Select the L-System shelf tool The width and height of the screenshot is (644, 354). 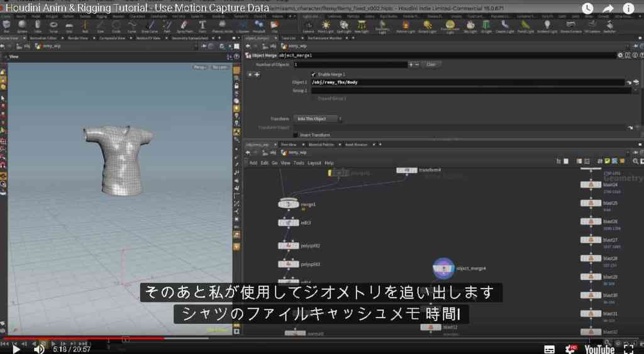pyautogui.click(x=243, y=26)
